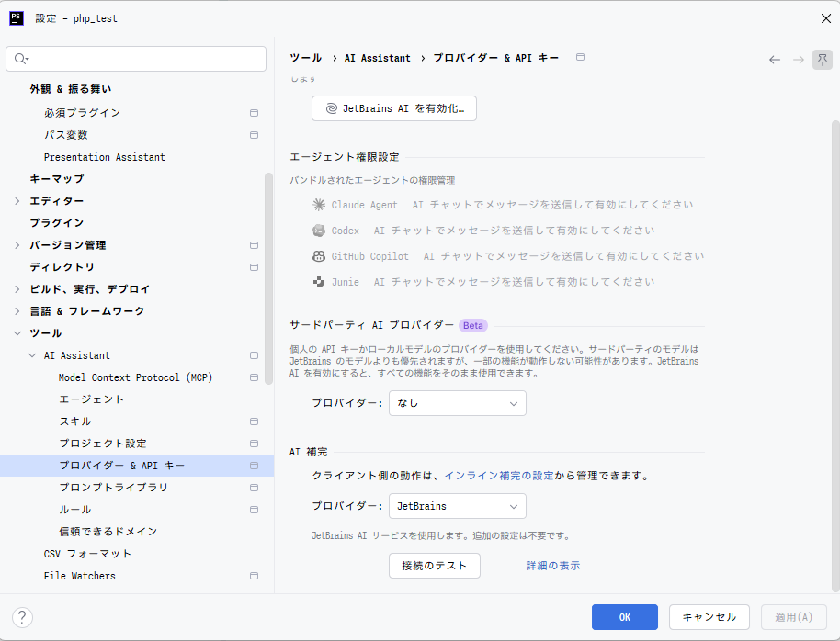The height and width of the screenshot is (641, 840).
Task: Click GitHub Copilot text label
Action: (x=369, y=256)
